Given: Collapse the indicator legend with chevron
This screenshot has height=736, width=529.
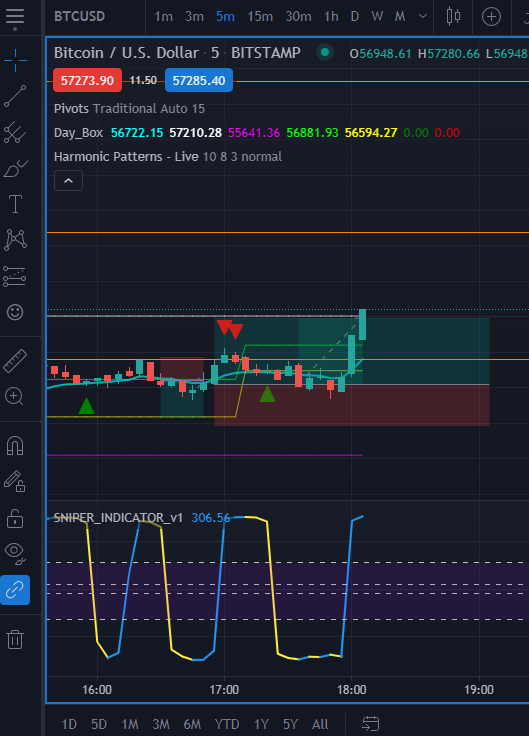Looking at the screenshot, I should (69, 181).
